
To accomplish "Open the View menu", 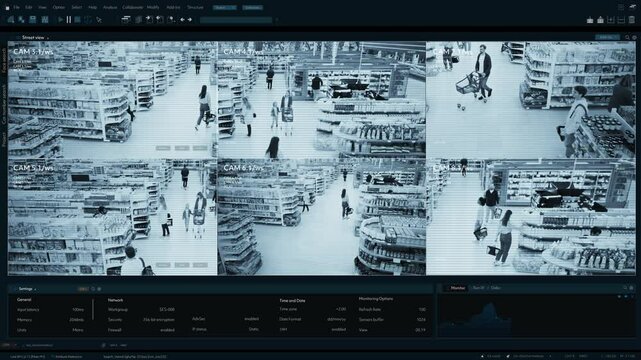I will click(42, 7).
